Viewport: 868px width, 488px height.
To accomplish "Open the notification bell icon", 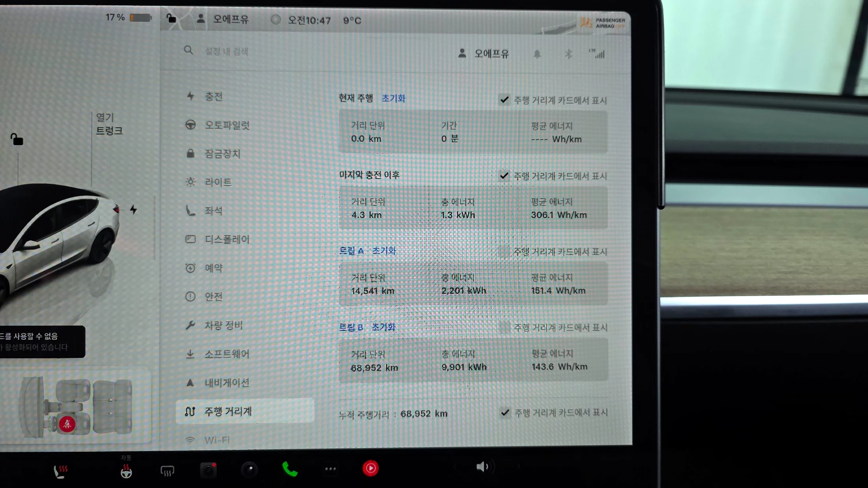I will tap(537, 54).
